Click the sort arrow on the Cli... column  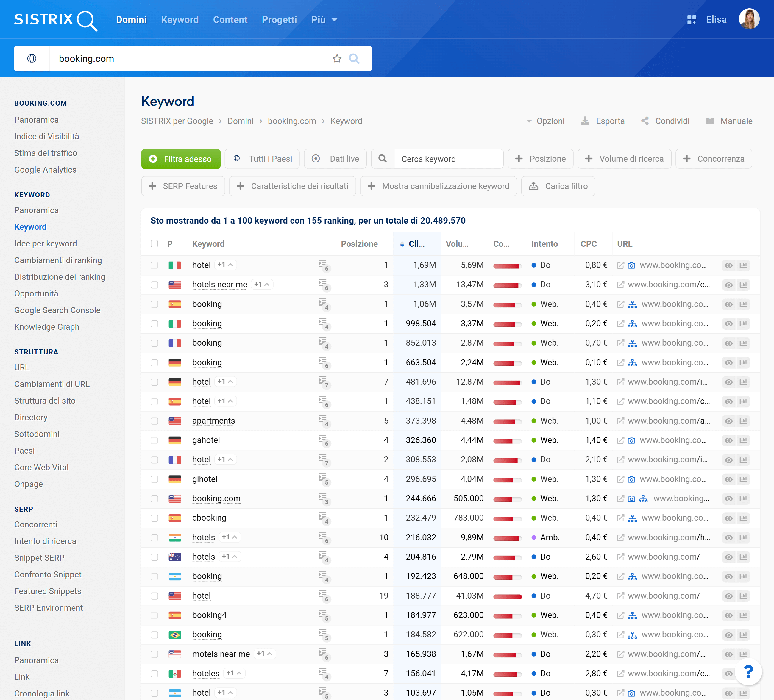(402, 244)
